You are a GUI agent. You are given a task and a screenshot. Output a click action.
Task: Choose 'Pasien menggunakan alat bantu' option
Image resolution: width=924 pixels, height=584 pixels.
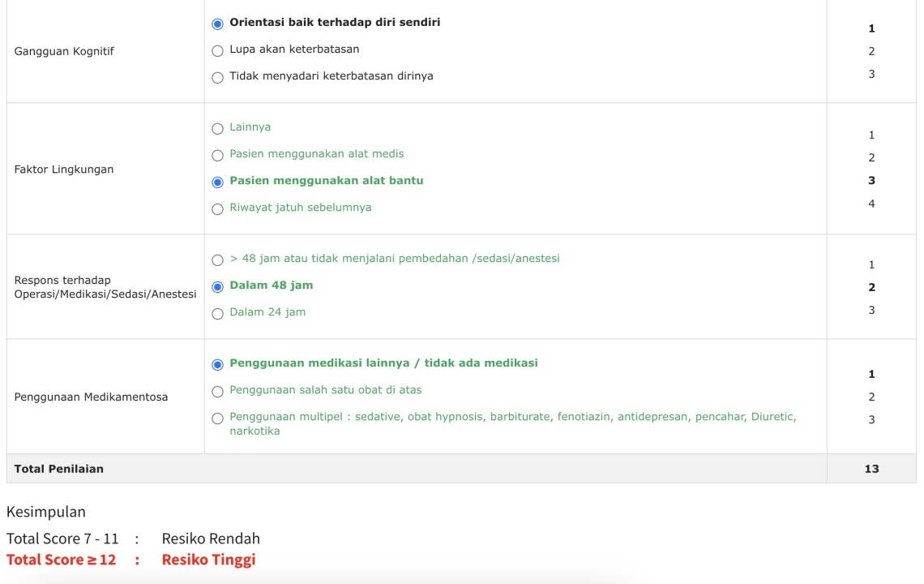click(217, 182)
